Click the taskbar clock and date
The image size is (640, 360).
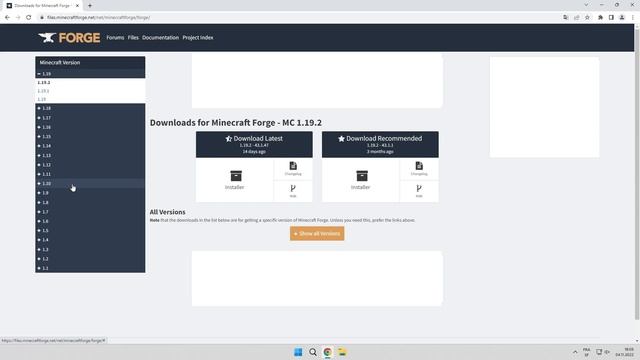pos(625,352)
